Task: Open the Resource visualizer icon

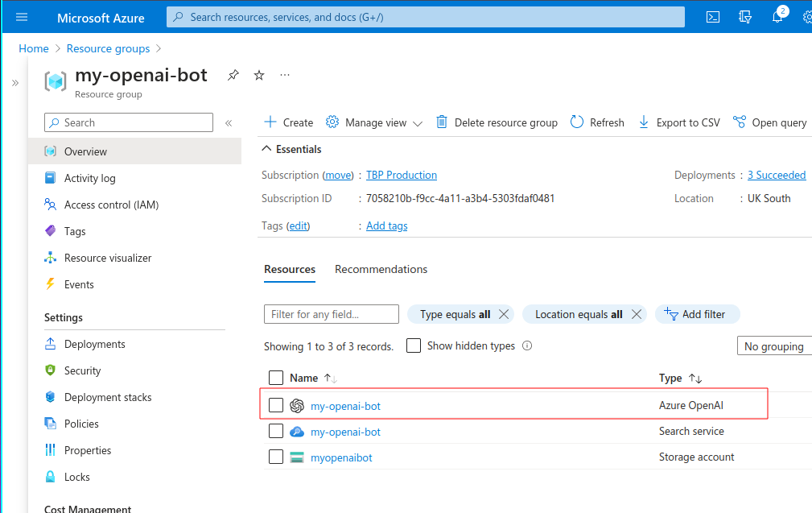Action: (x=50, y=258)
